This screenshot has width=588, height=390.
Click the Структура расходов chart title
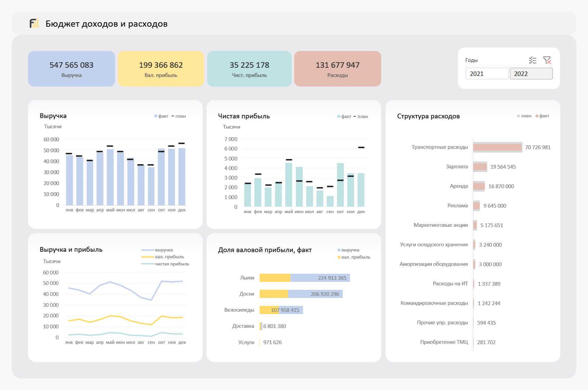pyautogui.click(x=428, y=116)
